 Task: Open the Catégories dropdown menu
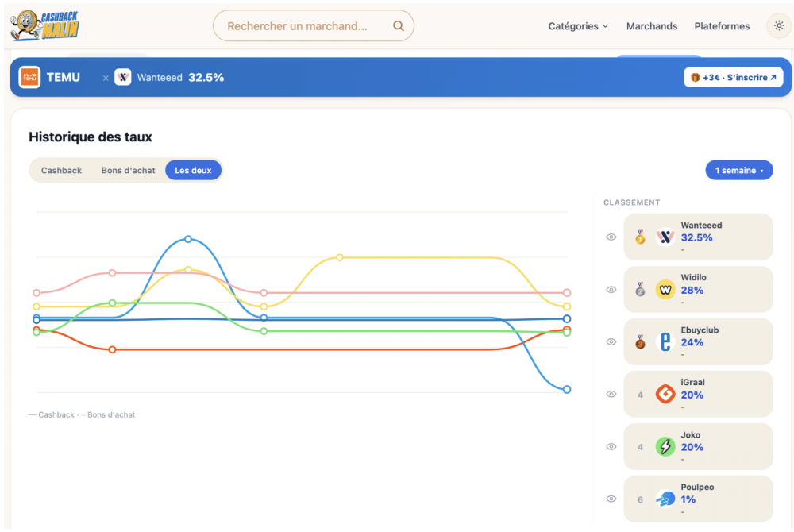[x=578, y=26]
